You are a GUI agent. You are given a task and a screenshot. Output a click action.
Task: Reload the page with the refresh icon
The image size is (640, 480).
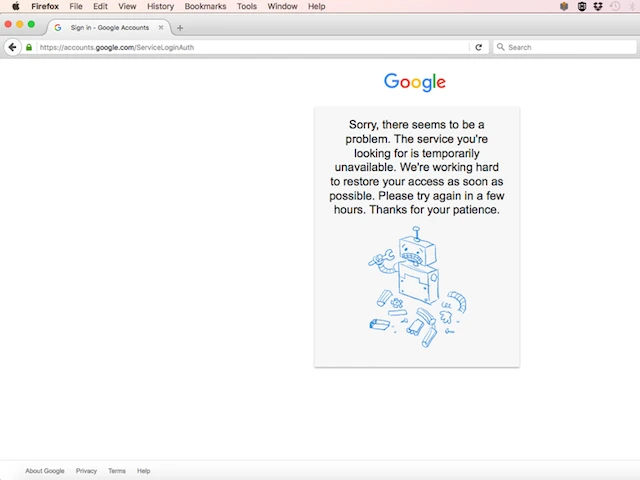479,47
